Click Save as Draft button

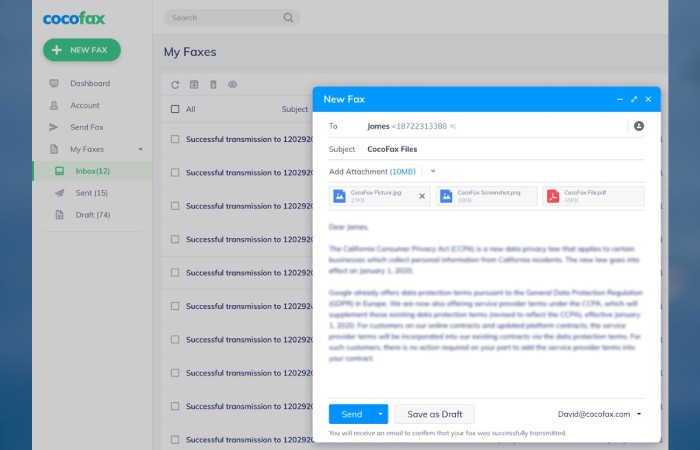tap(434, 414)
